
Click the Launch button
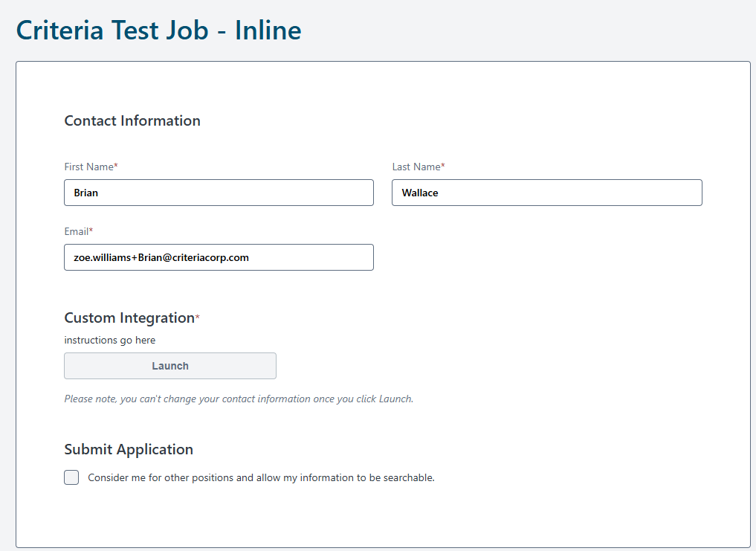click(x=170, y=366)
